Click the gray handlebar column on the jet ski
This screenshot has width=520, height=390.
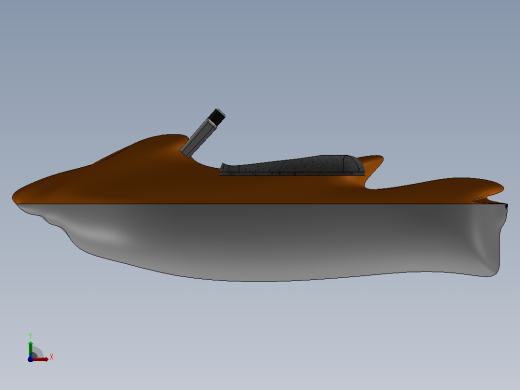(198, 139)
